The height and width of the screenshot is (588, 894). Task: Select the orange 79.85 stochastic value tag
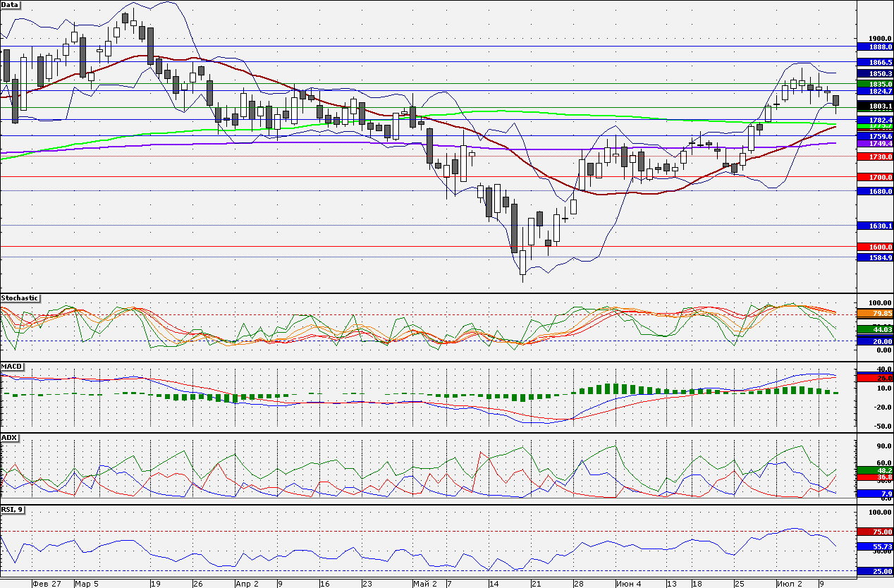[874, 313]
